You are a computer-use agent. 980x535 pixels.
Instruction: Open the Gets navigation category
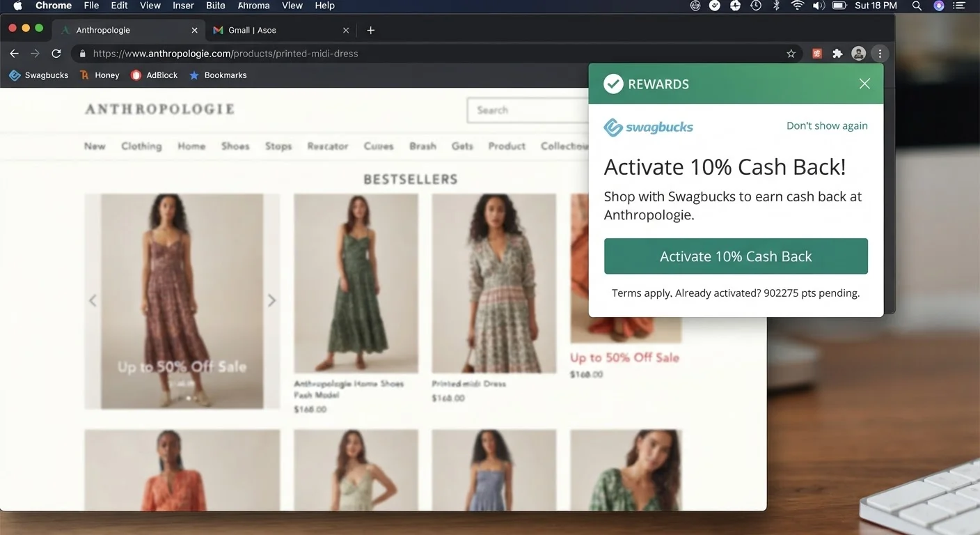(x=462, y=146)
